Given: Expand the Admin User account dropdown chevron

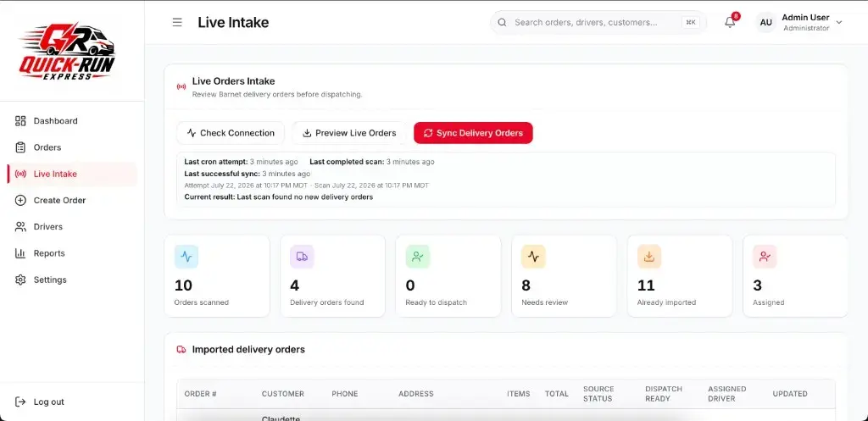Looking at the screenshot, I should (x=838, y=23).
